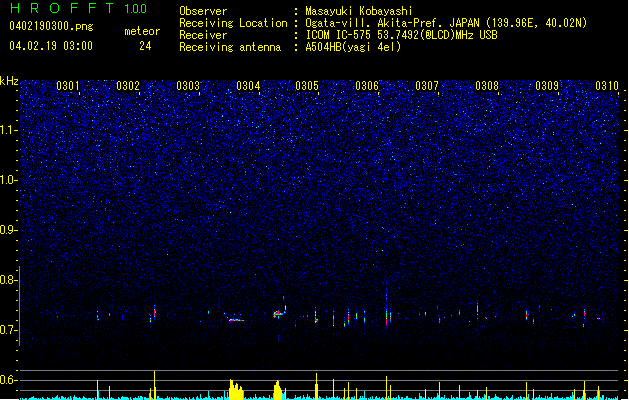This screenshot has width=629, height=400.
Task: Click the 0310 time marker
Action: pyautogui.click(x=607, y=86)
